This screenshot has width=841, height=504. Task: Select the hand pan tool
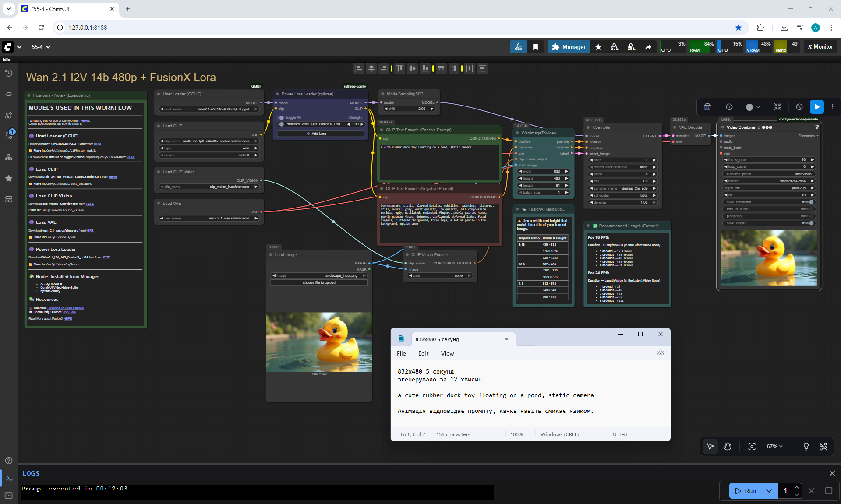pos(728,446)
